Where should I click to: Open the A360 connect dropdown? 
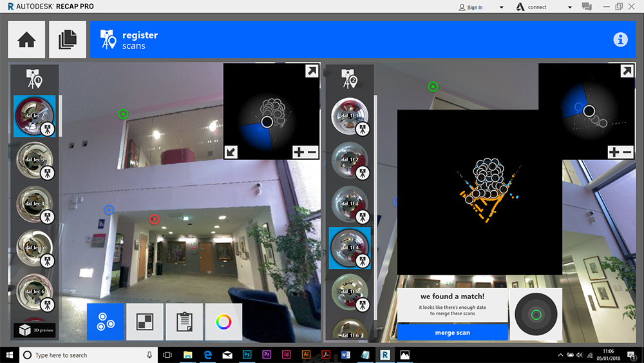coord(544,7)
